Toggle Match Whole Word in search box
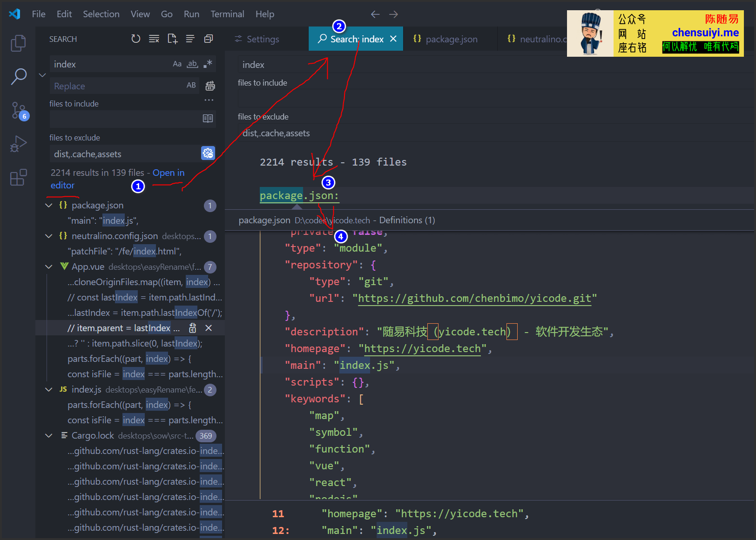The width and height of the screenshot is (756, 540). 192,64
